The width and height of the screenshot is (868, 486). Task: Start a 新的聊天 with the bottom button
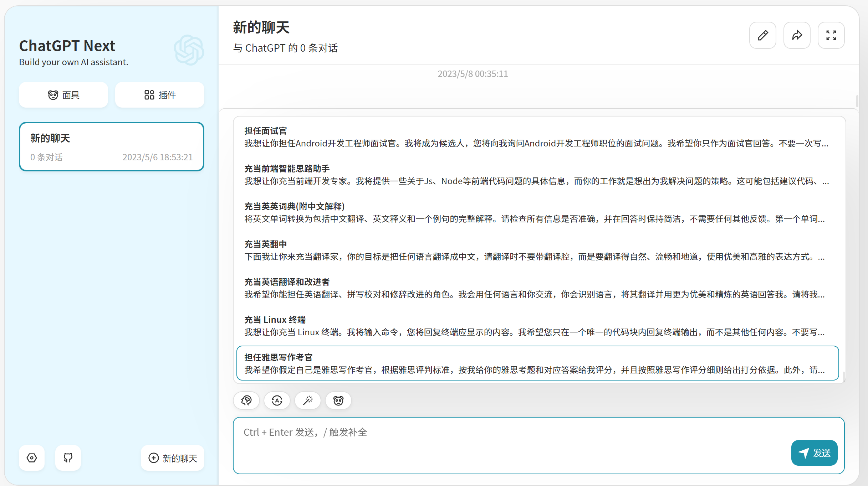tap(172, 458)
